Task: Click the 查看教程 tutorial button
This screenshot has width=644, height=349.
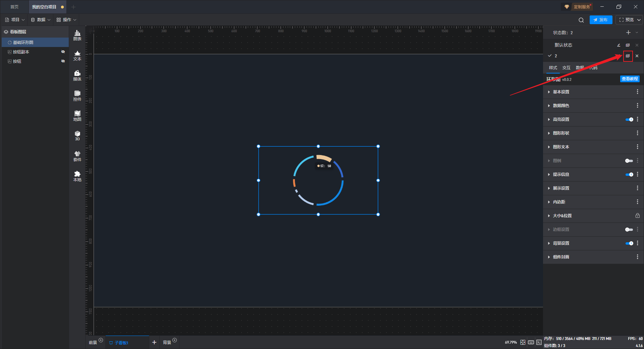Action: (630, 79)
